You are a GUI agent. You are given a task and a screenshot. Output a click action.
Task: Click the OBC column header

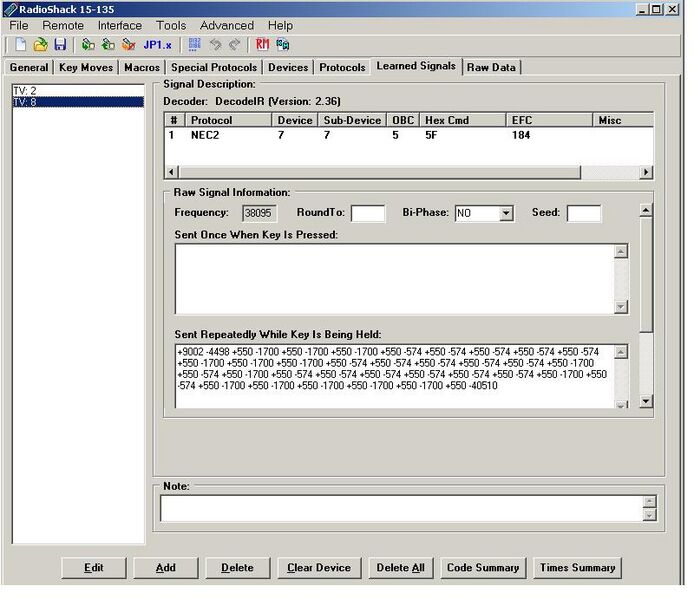pos(403,120)
